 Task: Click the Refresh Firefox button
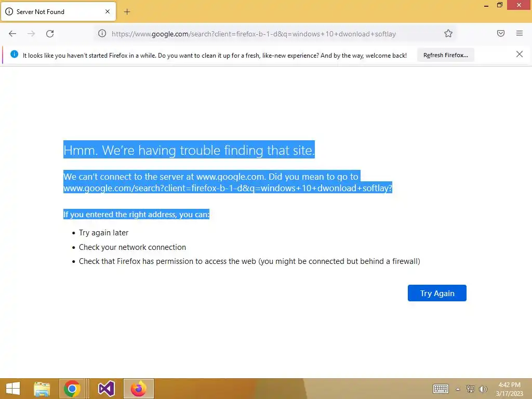coord(445,55)
